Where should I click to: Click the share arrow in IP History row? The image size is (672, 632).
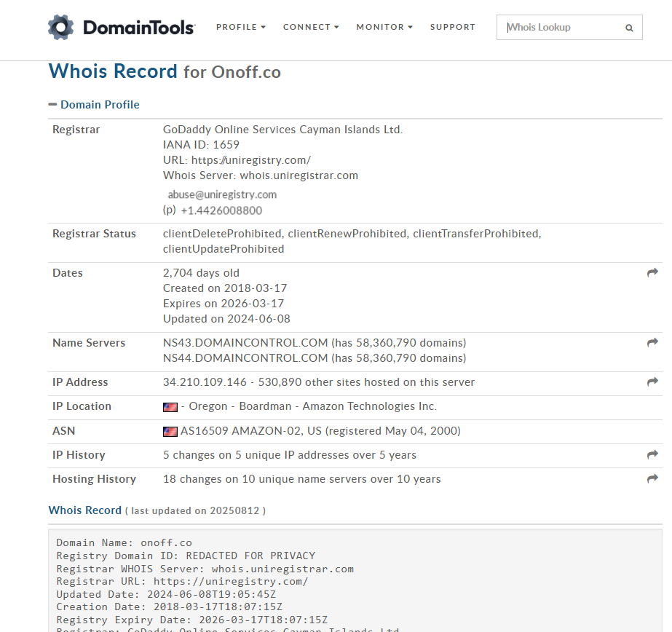pyautogui.click(x=652, y=455)
